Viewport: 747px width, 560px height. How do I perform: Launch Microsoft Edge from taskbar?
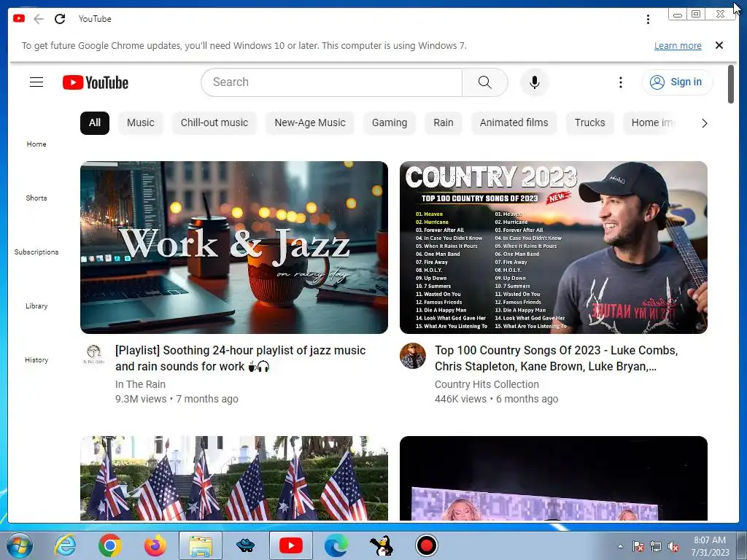(x=336, y=545)
